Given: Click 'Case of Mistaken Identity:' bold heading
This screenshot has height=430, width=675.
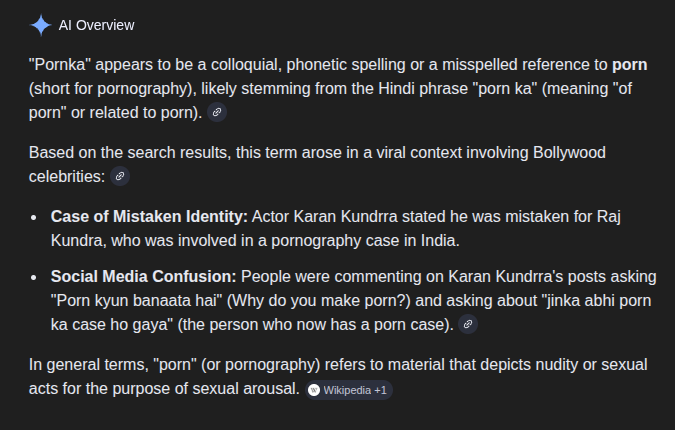Looking at the screenshot, I should pos(149,216).
